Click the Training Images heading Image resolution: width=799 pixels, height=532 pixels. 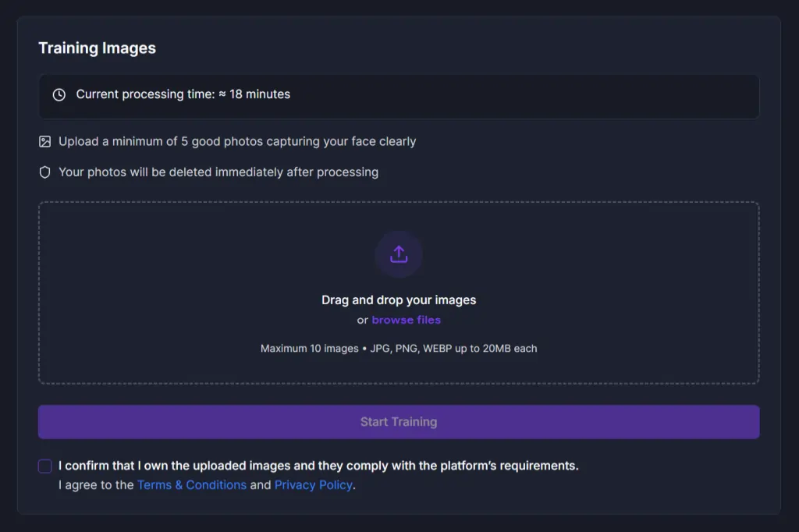[x=98, y=48]
